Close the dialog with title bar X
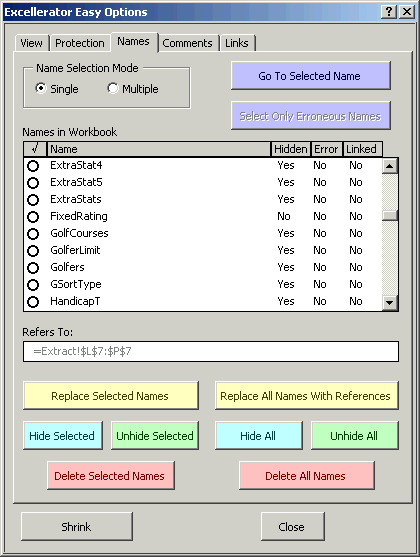Viewport: 420px width, 557px height. pyautogui.click(x=407, y=12)
